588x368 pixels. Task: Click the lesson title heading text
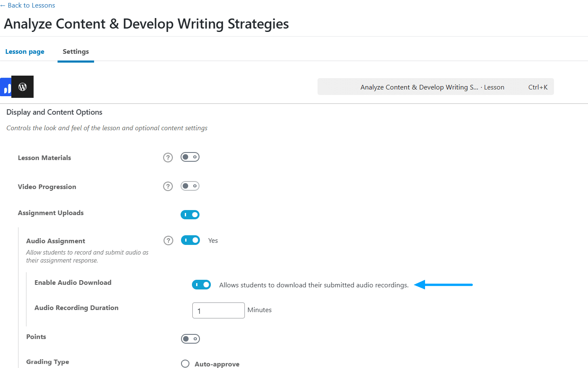146,24
